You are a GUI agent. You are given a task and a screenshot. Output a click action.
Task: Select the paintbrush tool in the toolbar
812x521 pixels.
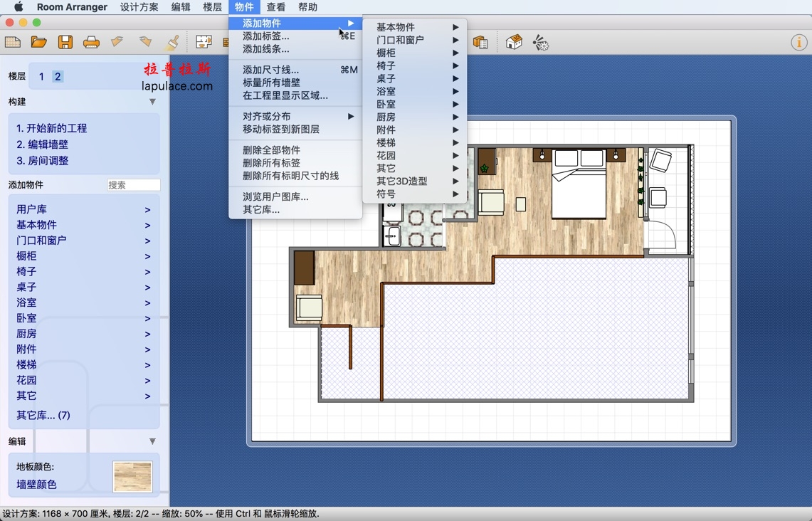click(172, 42)
